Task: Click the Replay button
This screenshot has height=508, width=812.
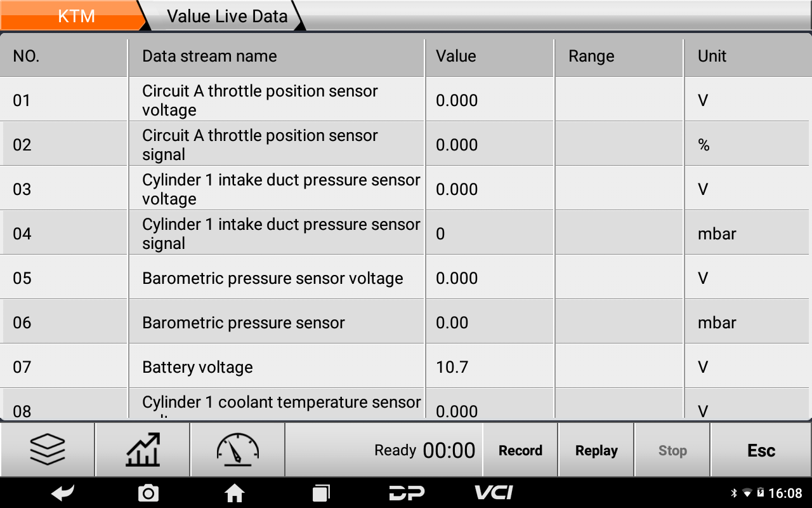Action: pos(596,450)
